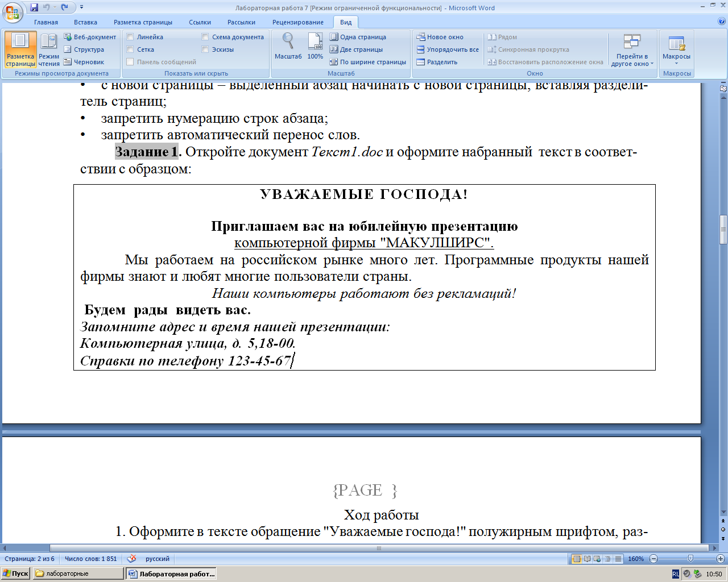This screenshot has height=582, width=728.
Task: Click the {PAGE } field on the next page
Action: click(x=365, y=490)
